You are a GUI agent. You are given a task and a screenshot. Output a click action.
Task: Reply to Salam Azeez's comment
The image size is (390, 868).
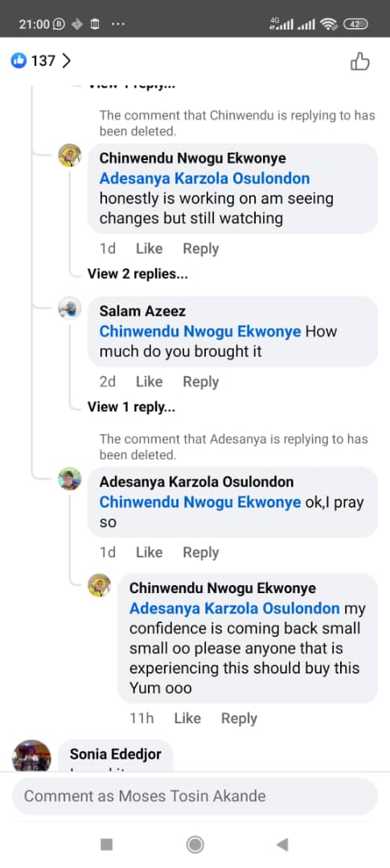coord(200,382)
